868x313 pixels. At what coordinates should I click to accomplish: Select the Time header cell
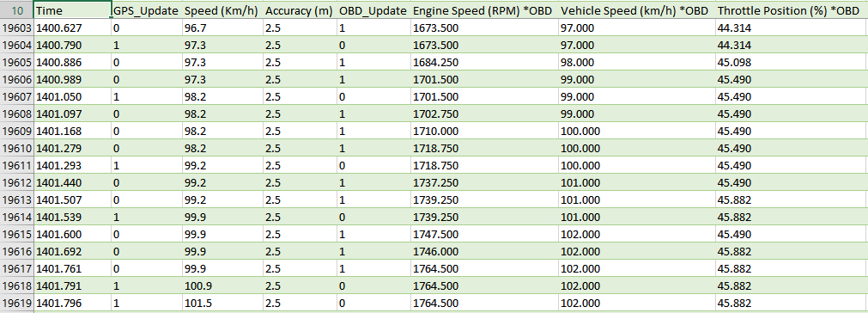[x=72, y=10]
